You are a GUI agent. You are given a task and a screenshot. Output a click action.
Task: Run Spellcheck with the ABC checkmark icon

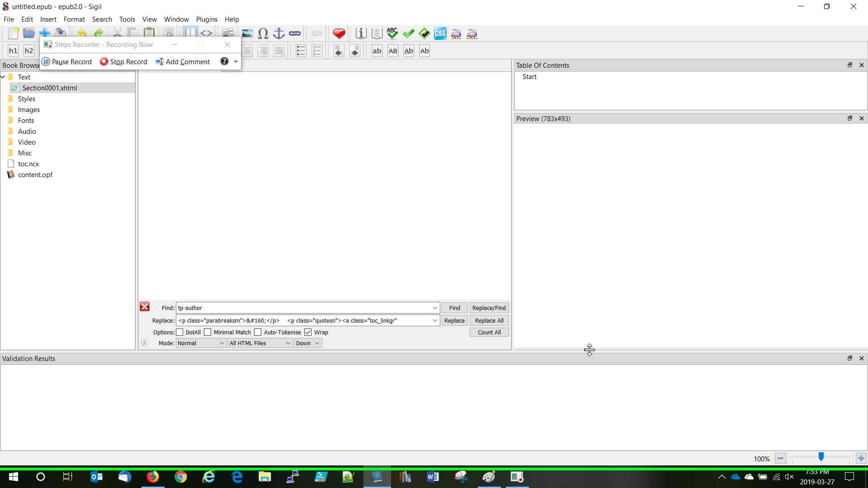point(392,33)
